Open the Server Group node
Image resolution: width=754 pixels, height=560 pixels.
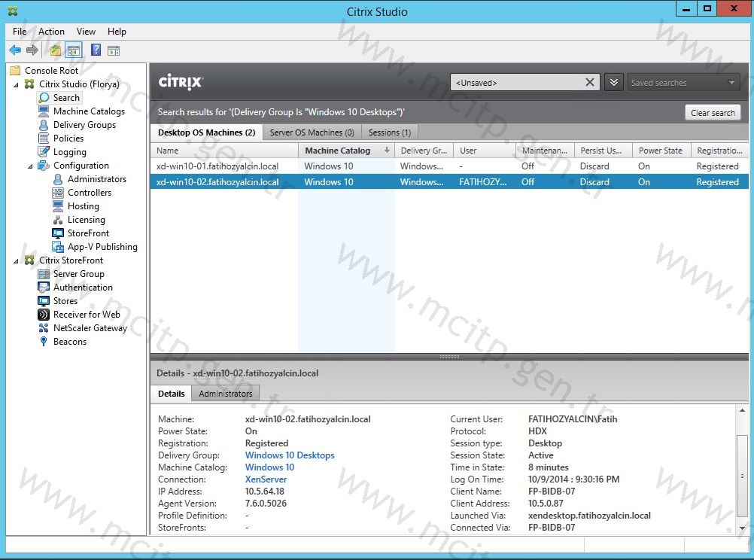(x=79, y=274)
